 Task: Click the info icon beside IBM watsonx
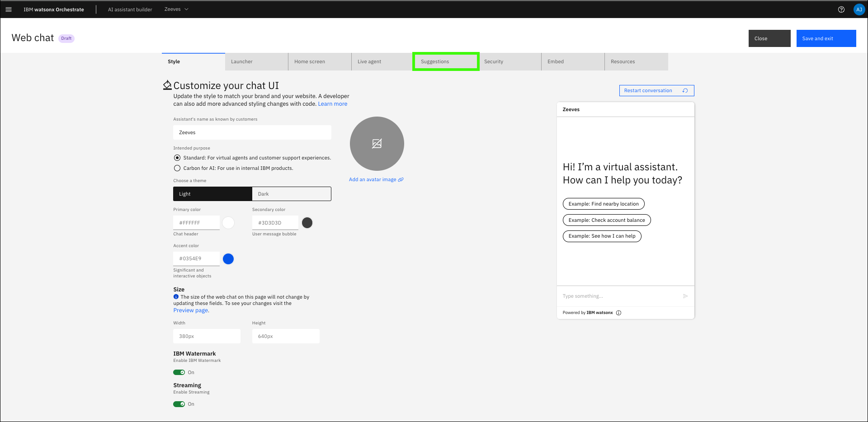point(618,313)
